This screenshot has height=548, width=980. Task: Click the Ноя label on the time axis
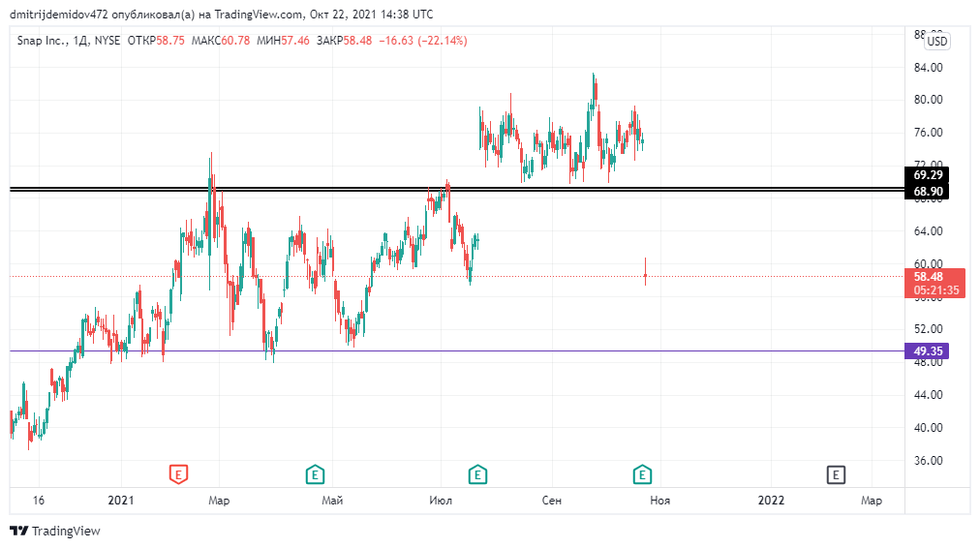point(660,501)
